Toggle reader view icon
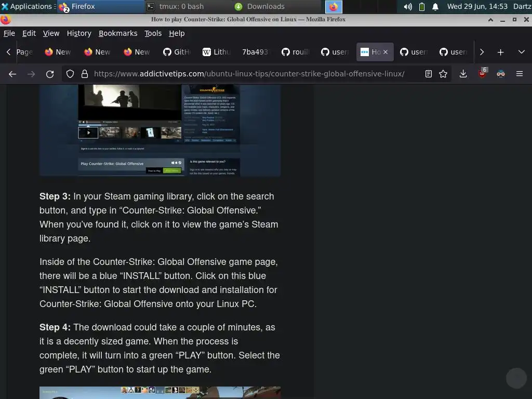 click(x=429, y=74)
